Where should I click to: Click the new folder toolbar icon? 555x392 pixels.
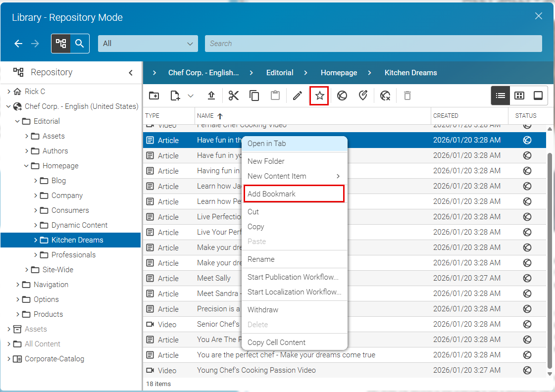(154, 96)
